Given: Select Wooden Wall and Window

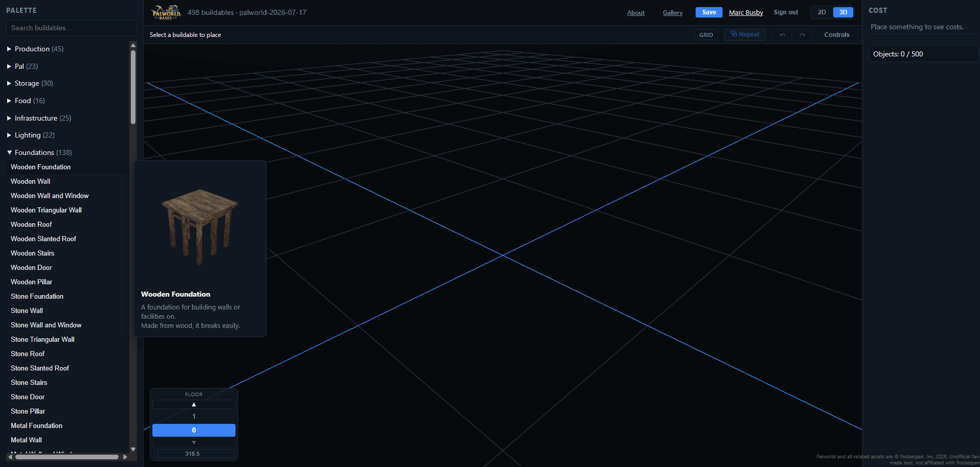Looking at the screenshot, I should (49, 196).
